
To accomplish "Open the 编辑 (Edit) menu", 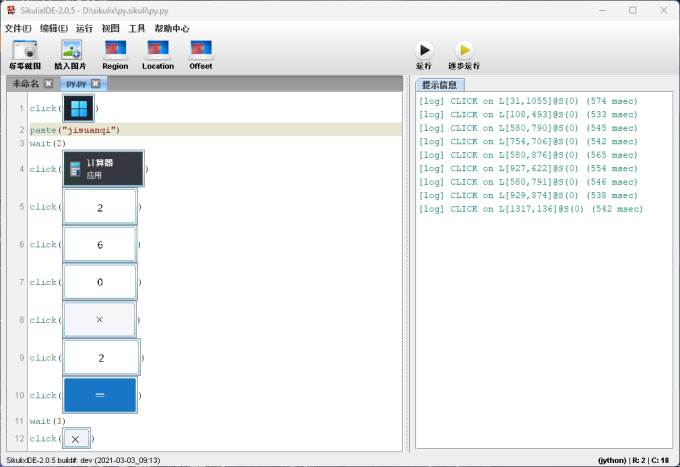I will pyautogui.click(x=55, y=28).
